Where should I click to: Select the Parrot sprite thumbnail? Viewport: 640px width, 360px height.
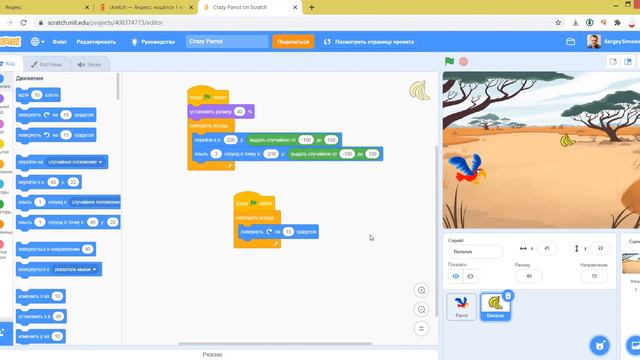coord(461,307)
